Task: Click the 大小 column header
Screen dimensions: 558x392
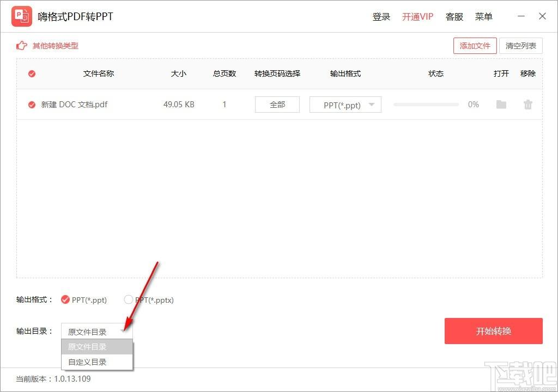Action: pyautogui.click(x=179, y=73)
